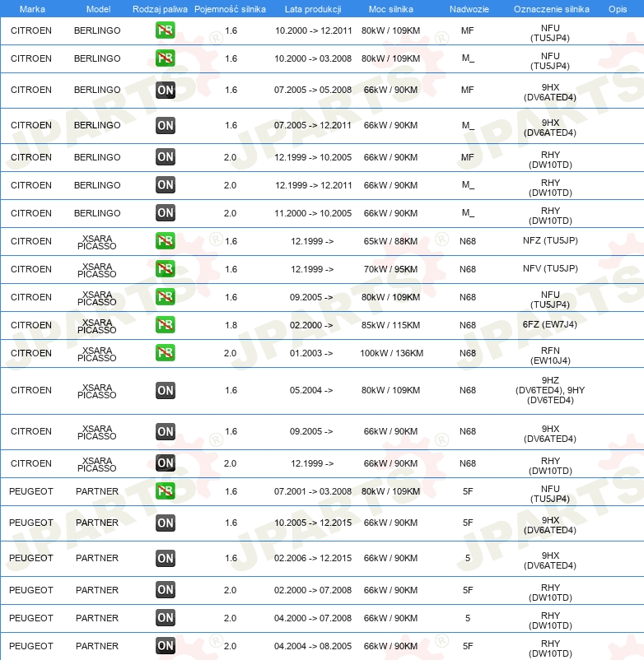Select the date range 07.2001 -> 03.2008
644x660 pixels.
click(x=313, y=491)
